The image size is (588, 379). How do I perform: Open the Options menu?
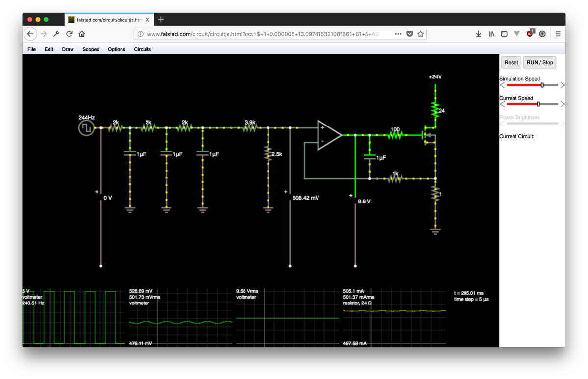[x=117, y=49]
